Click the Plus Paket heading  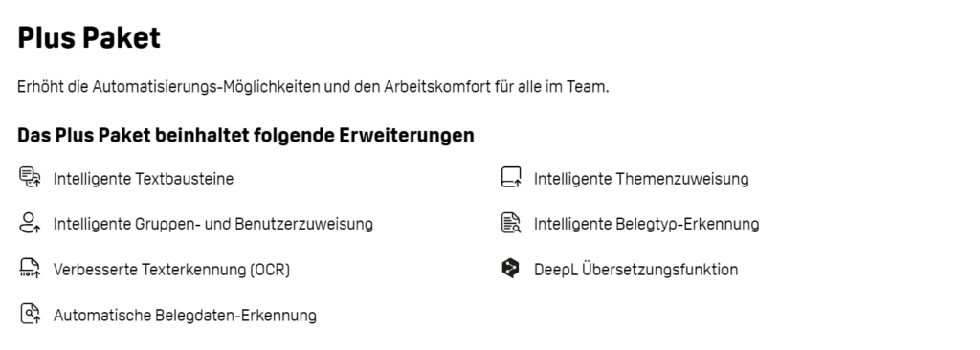pos(89,37)
